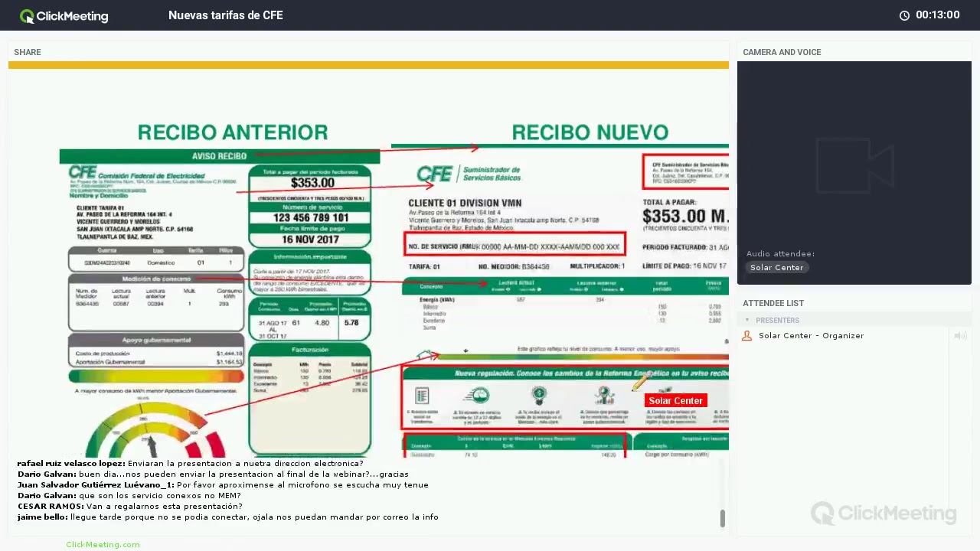Click the organizer person icon
The height and width of the screenshot is (551, 980).
coord(747,336)
